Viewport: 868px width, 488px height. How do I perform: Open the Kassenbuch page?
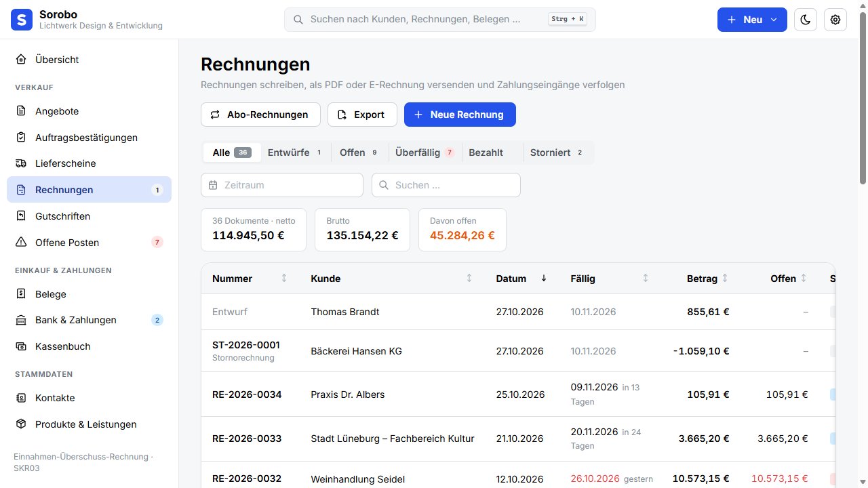[x=89, y=346]
